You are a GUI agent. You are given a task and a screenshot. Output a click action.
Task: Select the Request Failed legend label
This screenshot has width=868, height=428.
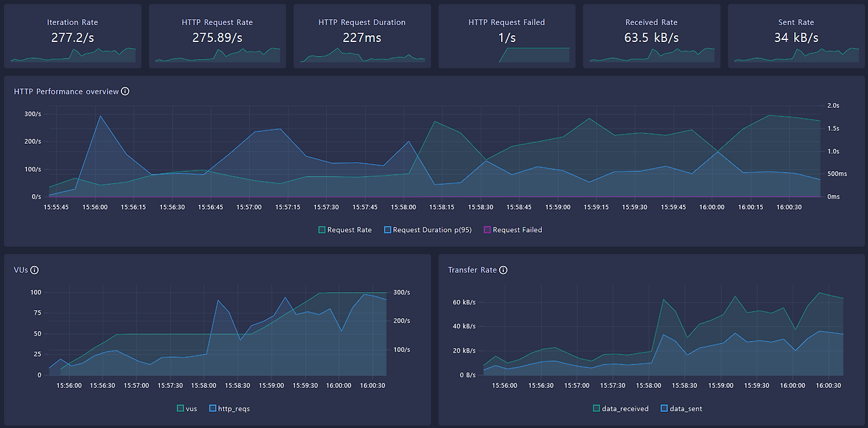coord(517,230)
